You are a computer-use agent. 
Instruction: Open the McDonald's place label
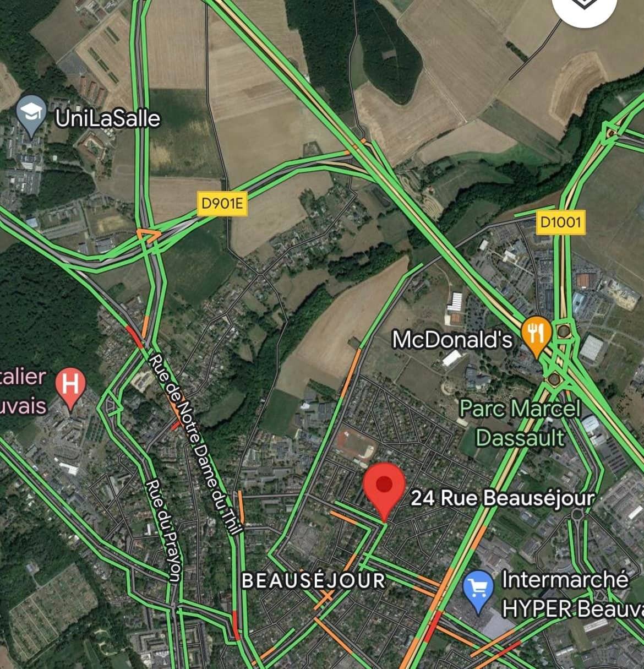point(452,340)
